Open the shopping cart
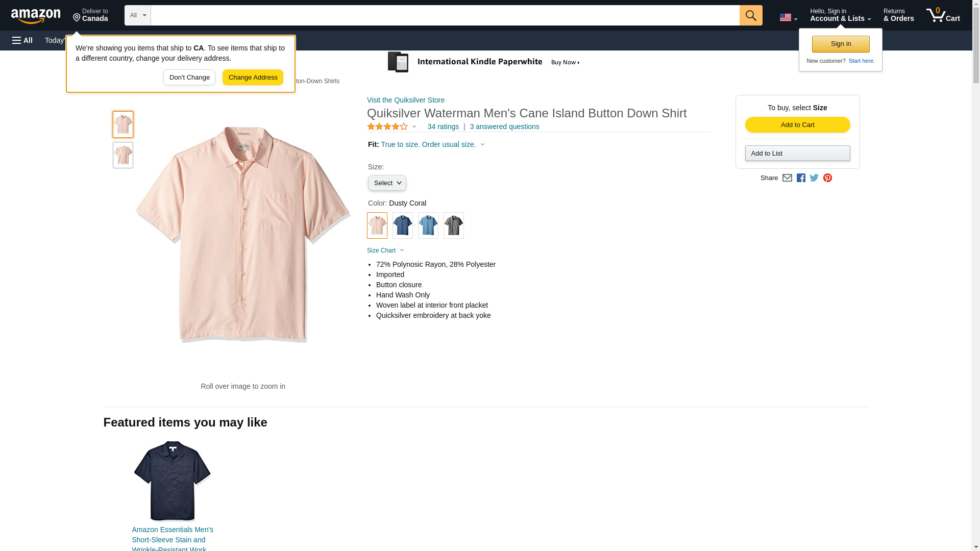 [x=943, y=15]
